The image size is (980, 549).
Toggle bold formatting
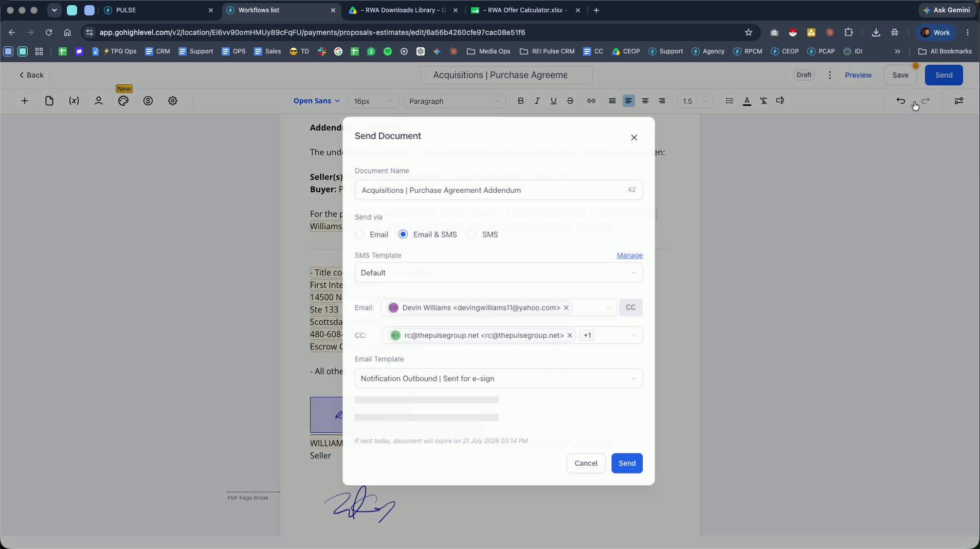521,101
